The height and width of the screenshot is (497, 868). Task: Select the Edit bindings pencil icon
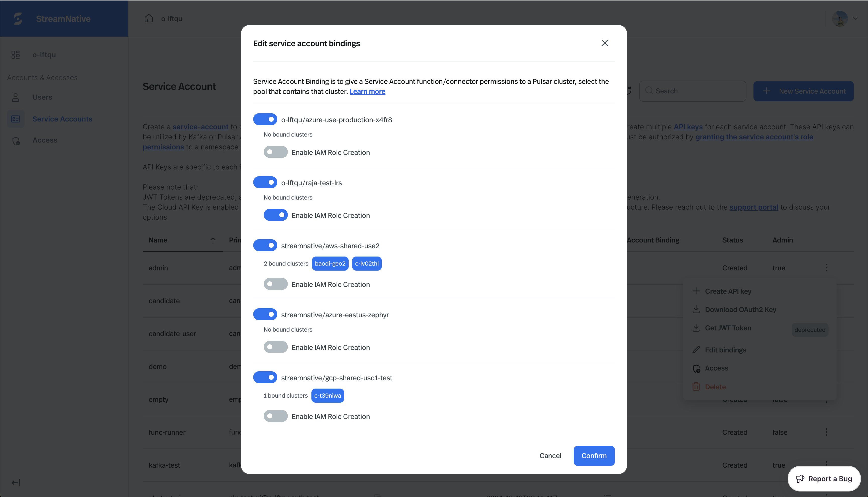point(697,350)
